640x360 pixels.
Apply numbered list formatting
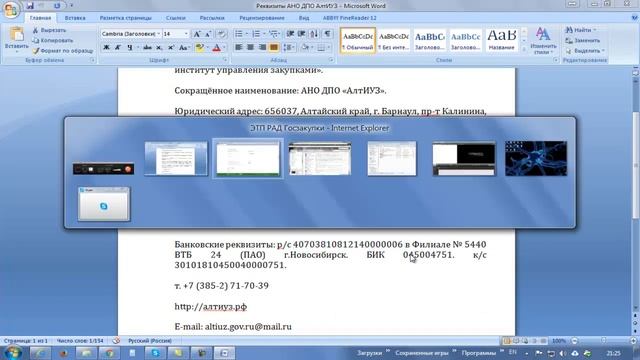[256, 34]
